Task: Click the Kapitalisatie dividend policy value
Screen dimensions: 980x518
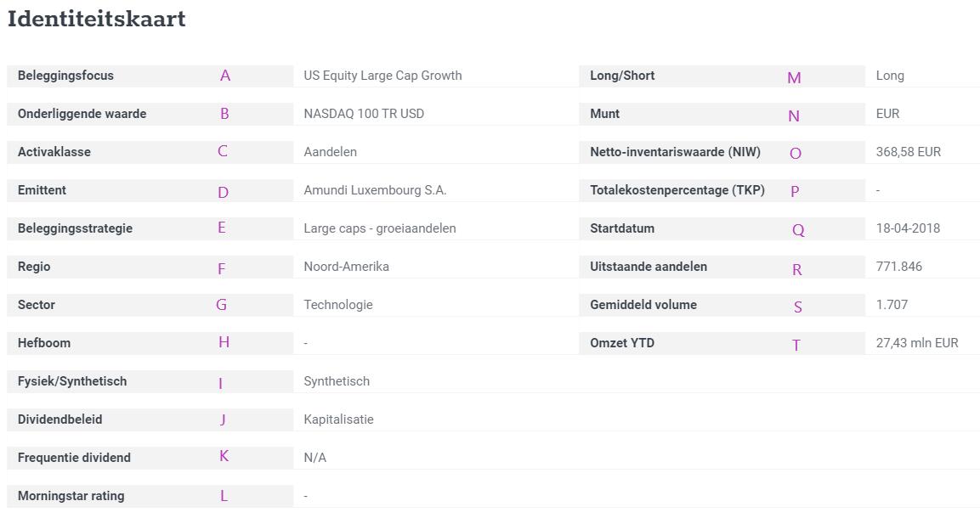Action: (339, 419)
